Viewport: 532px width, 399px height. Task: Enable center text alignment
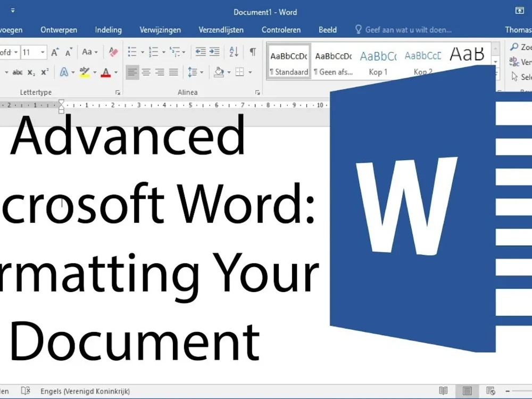pyautogui.click(x=146, y=72)
